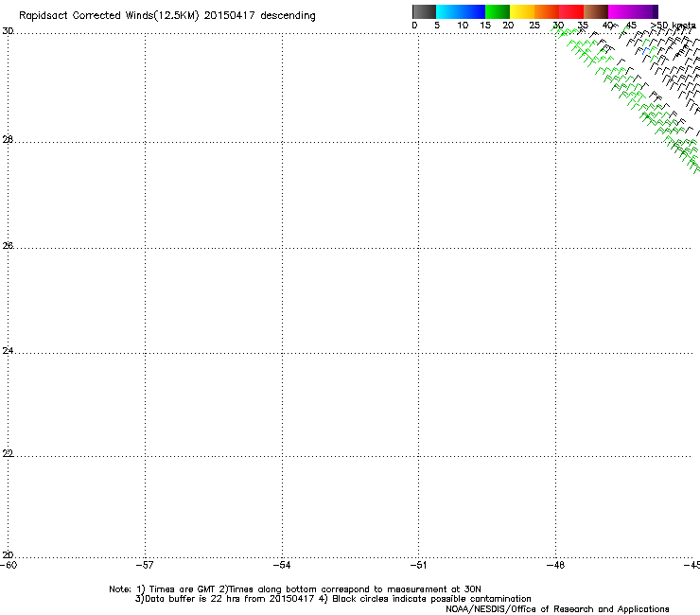This screenshot has width=700, height=615.
Task: Click the chart title 'Rapidscat Corrected Winds(12.5KM) 20150417 descending'
Action: [167, 16]
